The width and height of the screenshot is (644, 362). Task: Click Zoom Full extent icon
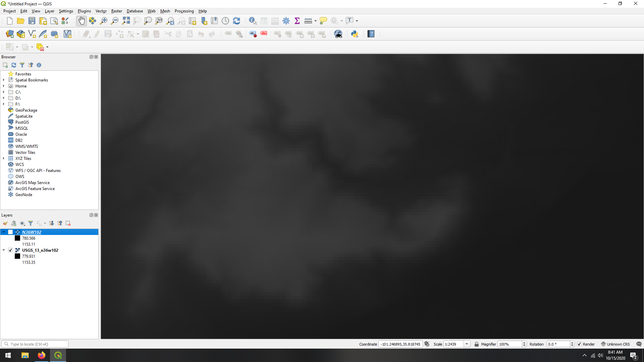pyautogui.click(x=126, y=21)
